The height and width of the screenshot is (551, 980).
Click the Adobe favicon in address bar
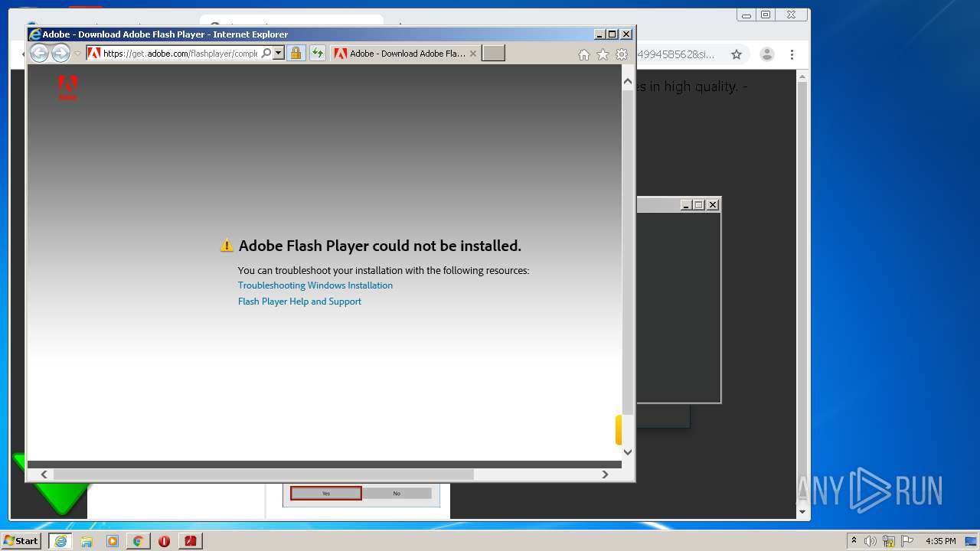click(94, 54)
